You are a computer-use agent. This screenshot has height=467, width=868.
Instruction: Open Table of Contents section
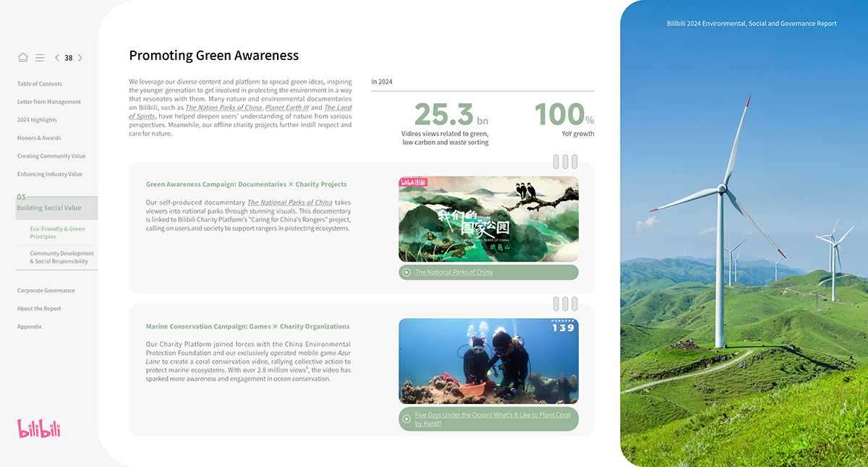click(40, 84)
